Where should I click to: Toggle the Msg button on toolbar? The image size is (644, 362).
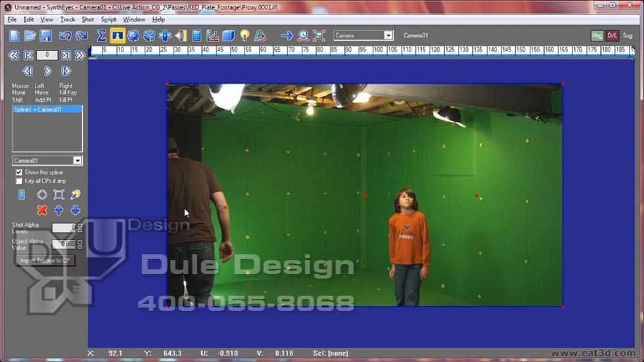(597, 35)
